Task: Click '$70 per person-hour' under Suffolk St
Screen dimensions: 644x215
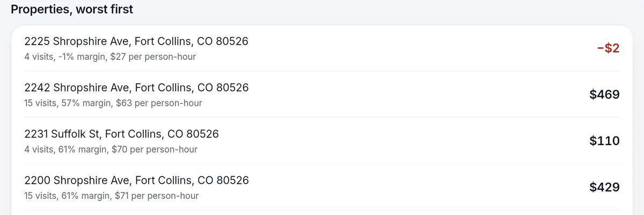Action: coord(154,149)
